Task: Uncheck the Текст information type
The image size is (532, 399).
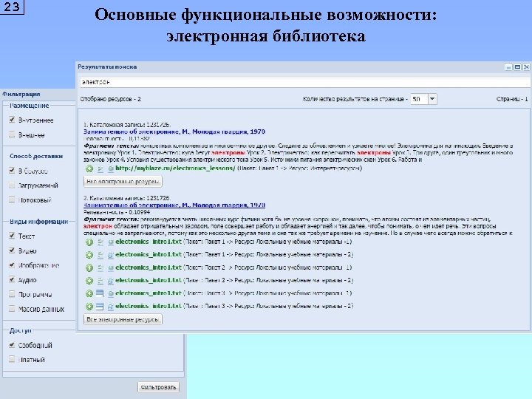Action: tap(12, 236)
